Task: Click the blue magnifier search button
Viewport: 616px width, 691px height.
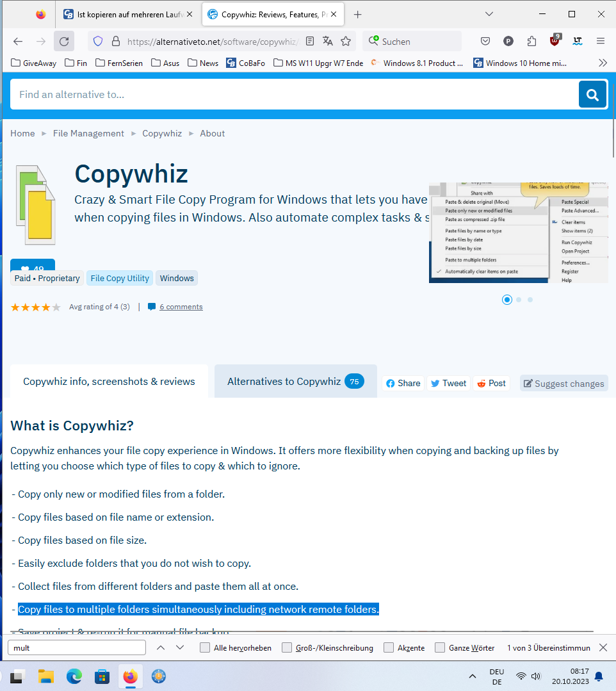Action: pos(593,94)
